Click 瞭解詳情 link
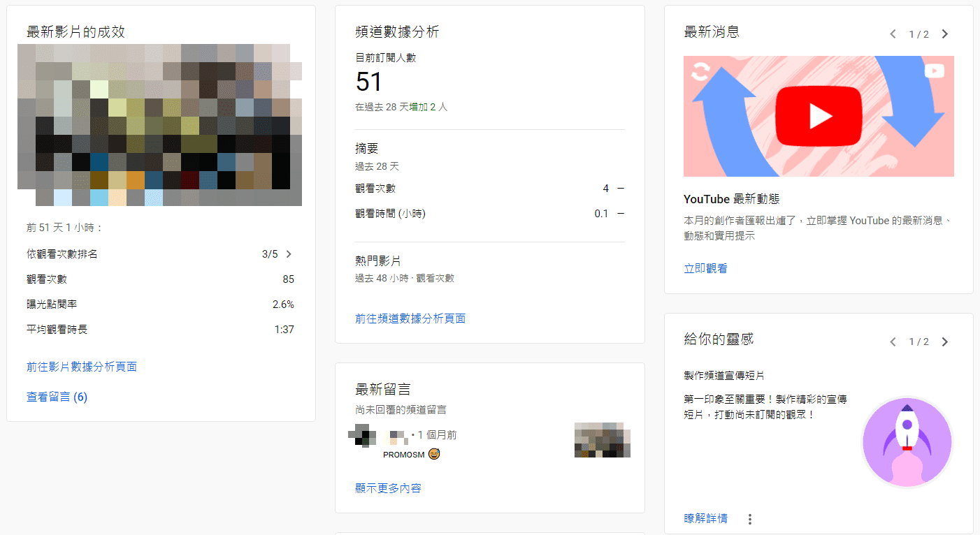Screen dimensions: 980x535 705,518
